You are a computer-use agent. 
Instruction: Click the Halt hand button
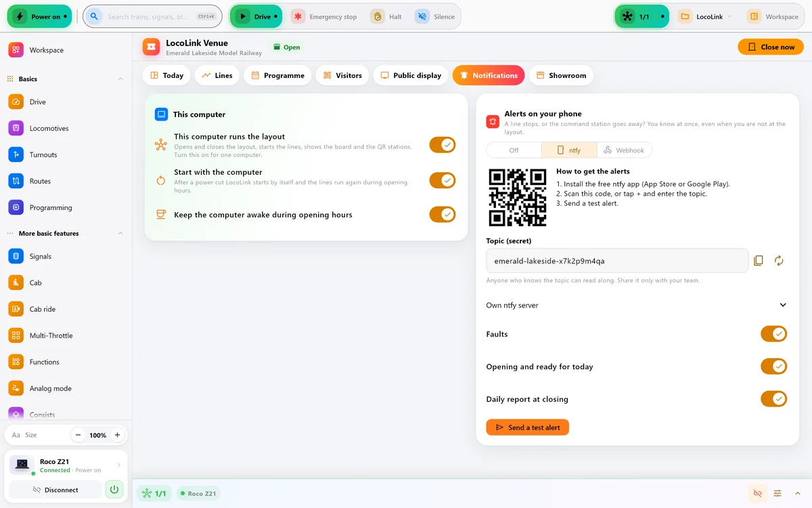tap(387, 17)
